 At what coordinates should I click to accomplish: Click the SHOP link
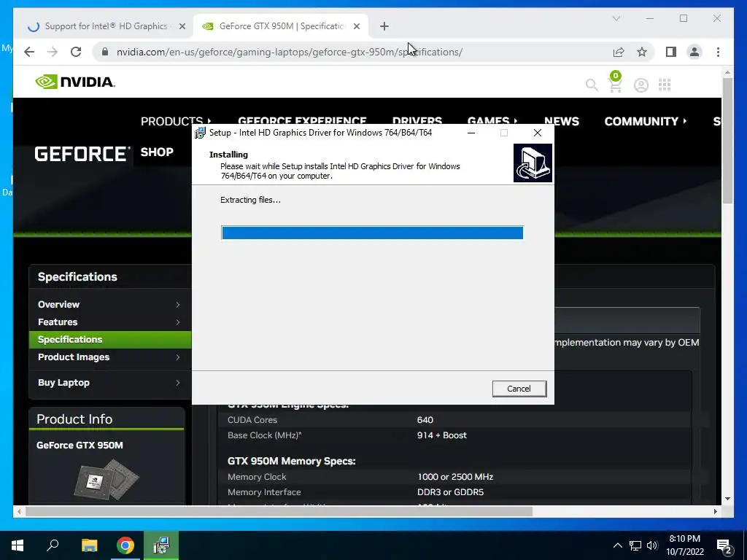point(157,152)
